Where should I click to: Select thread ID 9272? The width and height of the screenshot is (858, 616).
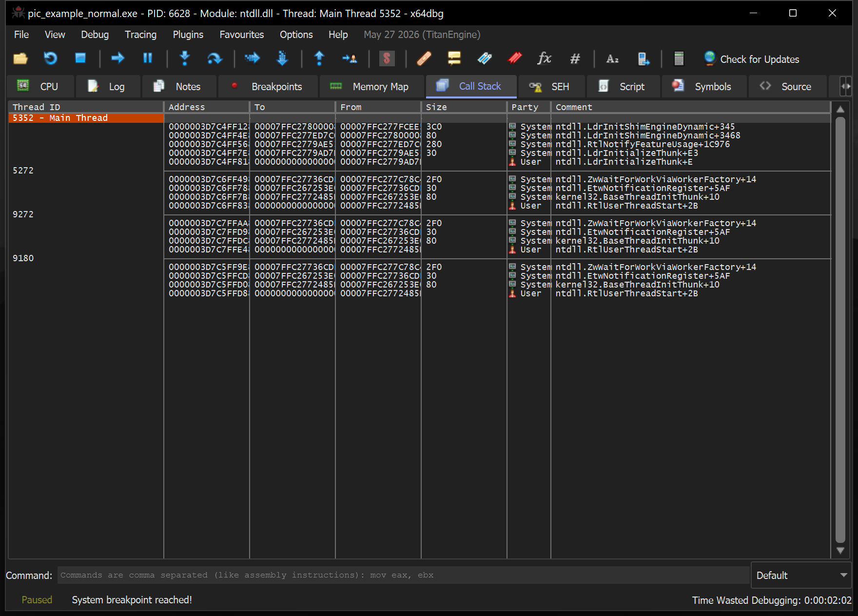coord(23,214)
